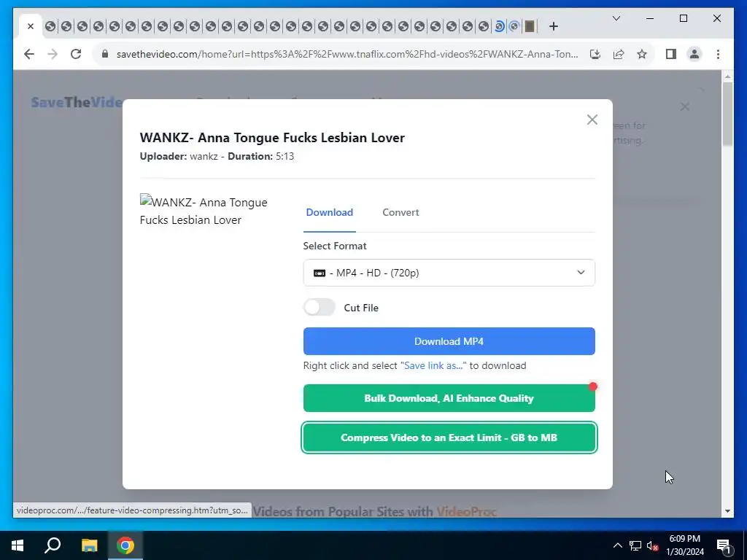Click the SaveTheVideo logo
Viewport: 747px width, 560px height.
(76, 102)
